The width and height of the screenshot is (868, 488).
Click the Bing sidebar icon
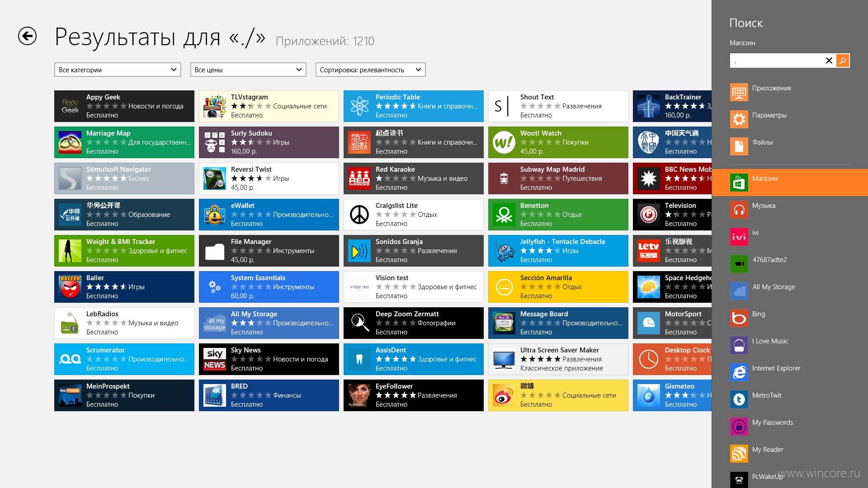click(739, 318)
